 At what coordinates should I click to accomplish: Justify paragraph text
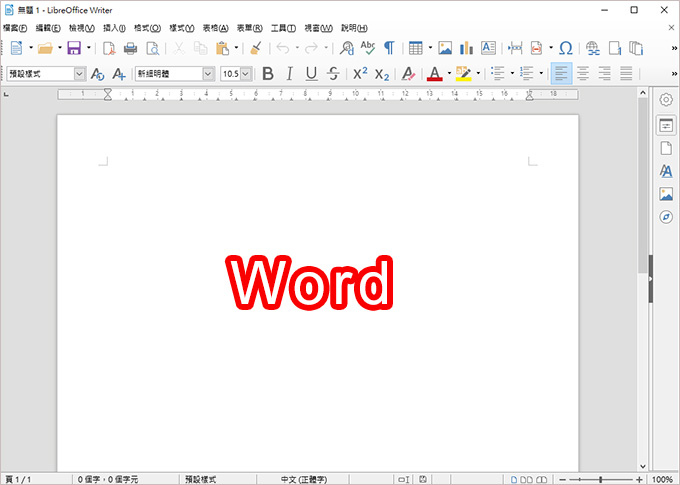coord(626,74)
